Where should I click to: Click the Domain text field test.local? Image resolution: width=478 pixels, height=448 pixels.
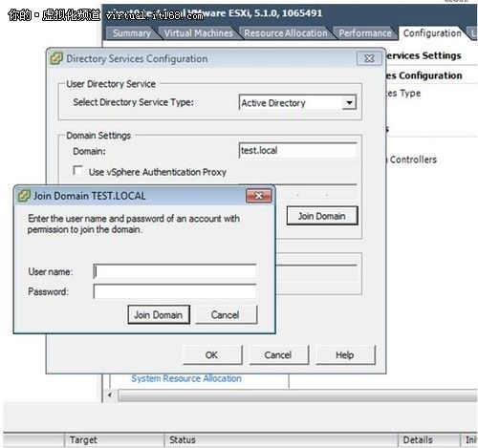297,150
